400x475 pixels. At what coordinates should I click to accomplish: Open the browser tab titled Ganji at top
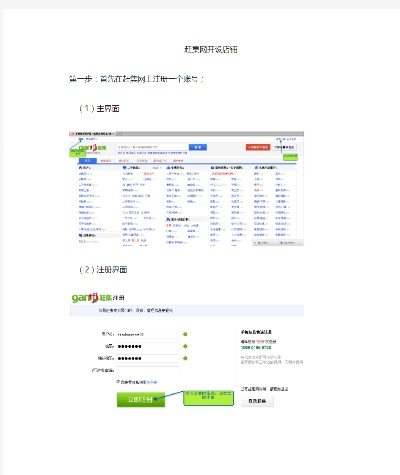coord(93,134)
